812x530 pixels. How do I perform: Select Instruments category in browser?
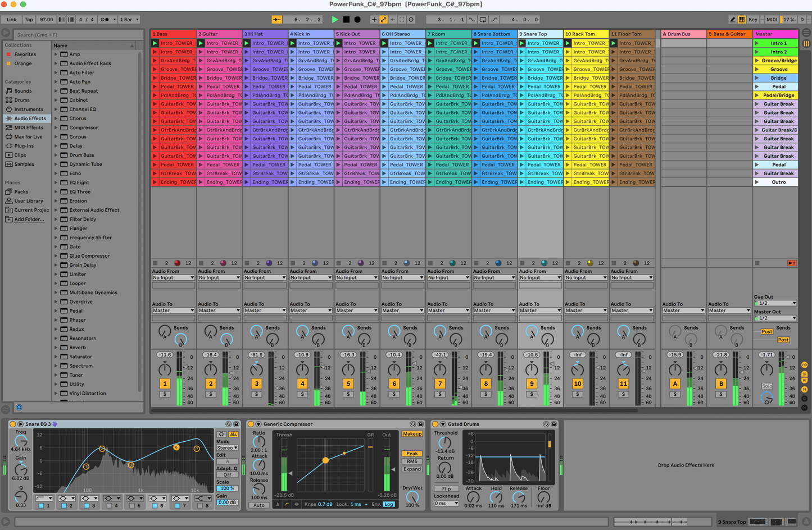click(x=28, y=109)
